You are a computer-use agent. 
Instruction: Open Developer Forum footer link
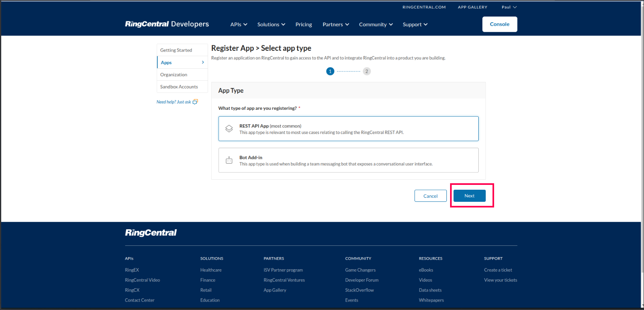(x=362, y=280)
